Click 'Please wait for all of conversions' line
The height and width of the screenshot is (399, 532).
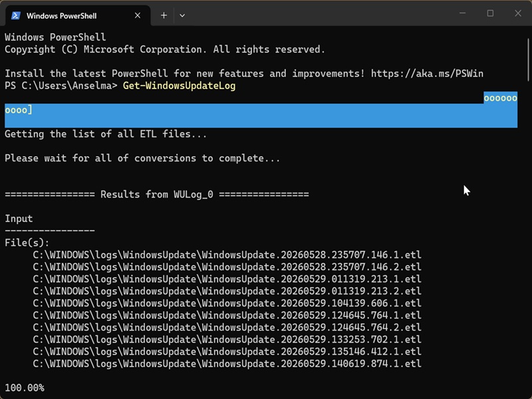[142, 158]
